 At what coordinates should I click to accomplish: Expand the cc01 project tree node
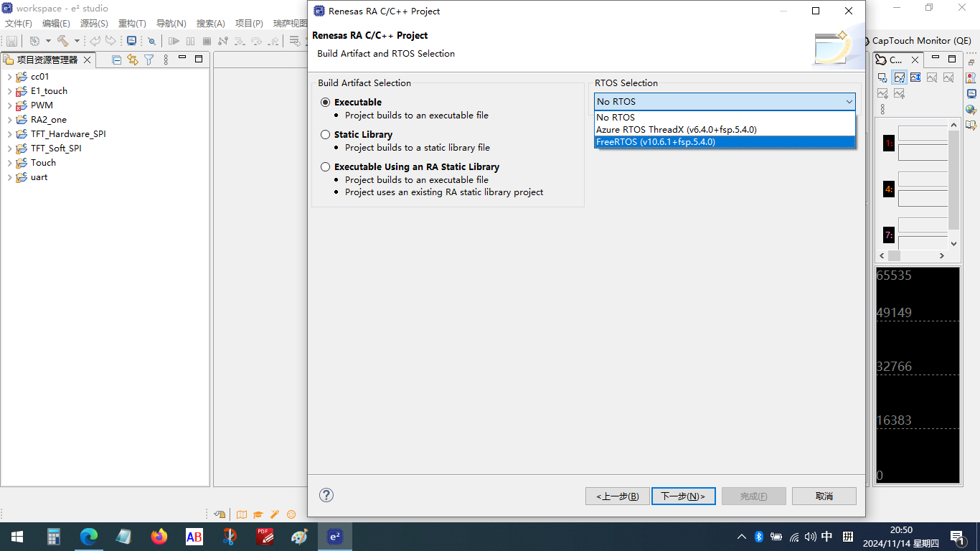(x=9, y=77)
